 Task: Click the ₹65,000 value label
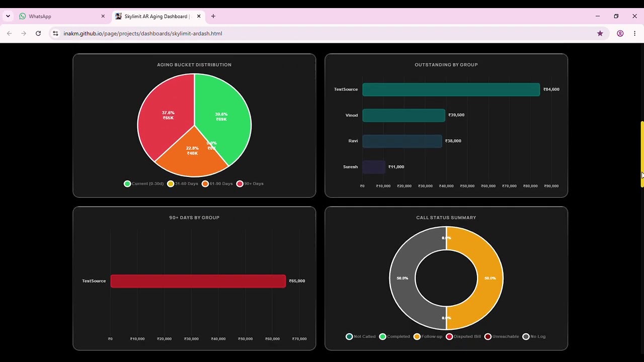pyautogui.click(x=297, y=281)
